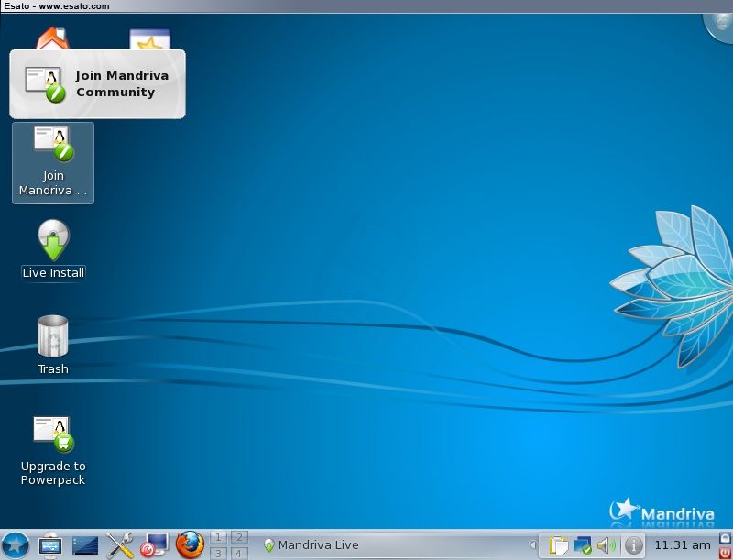Click the notifications info icon in tray
This screenshot has height=560, width=733.
(633, 545)
